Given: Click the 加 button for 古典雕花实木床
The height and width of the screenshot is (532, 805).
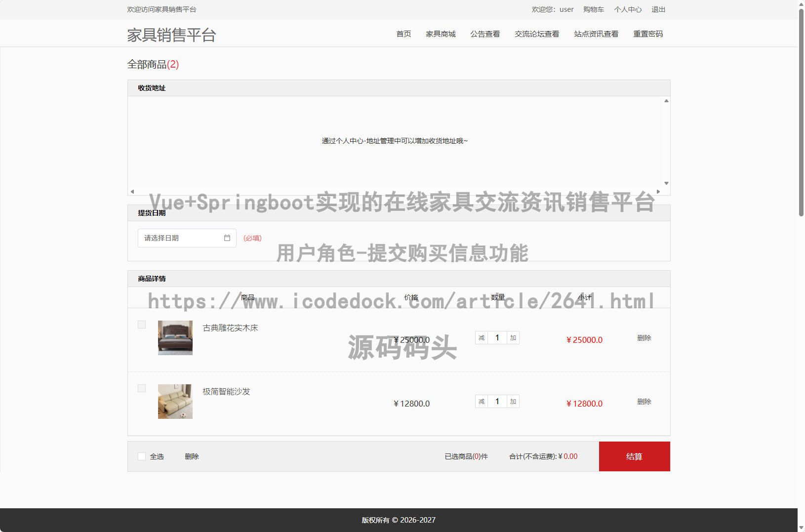Looking at the screenshot, I should click(x=513, y=338).
